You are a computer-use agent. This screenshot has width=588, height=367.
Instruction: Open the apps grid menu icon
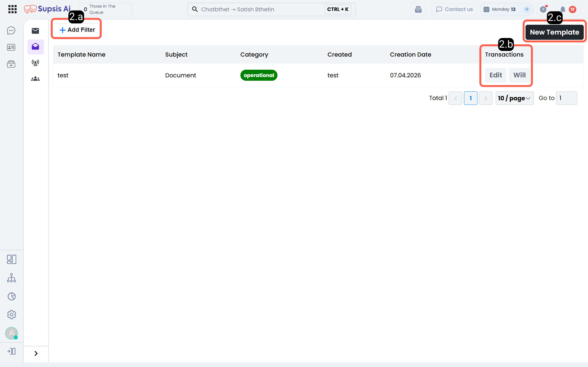[x=12, y=9]
